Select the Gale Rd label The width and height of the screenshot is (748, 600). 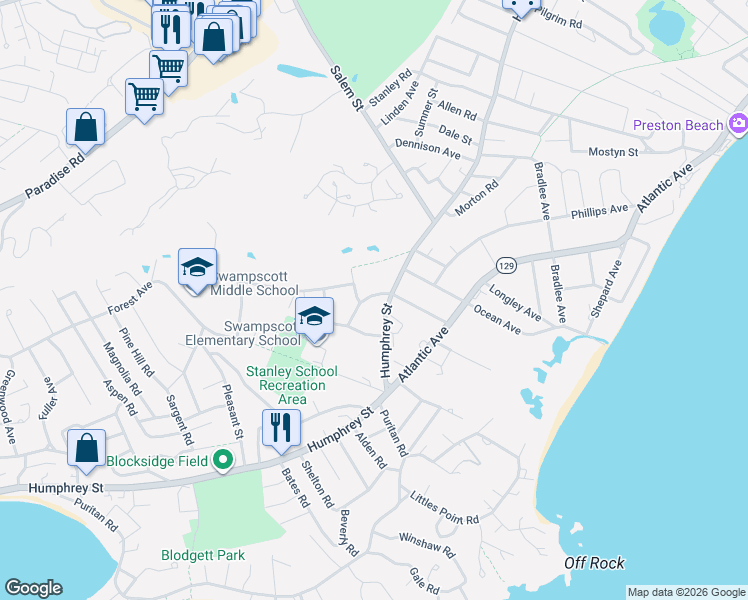pyautogui.click(x=424, y=580)
